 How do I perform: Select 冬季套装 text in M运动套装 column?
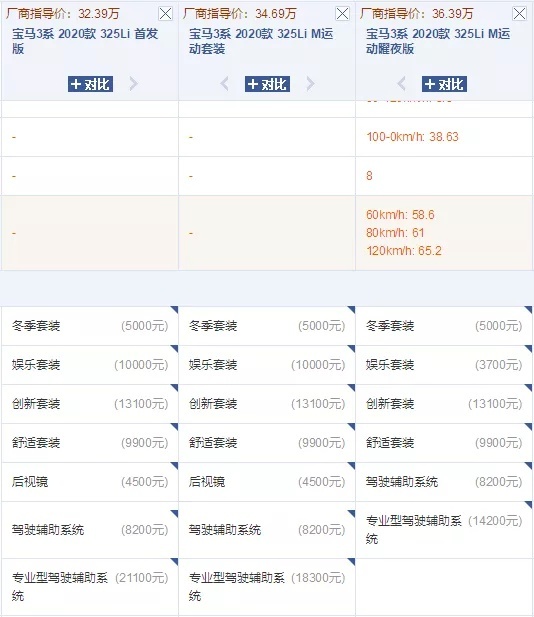click(213, 326)
